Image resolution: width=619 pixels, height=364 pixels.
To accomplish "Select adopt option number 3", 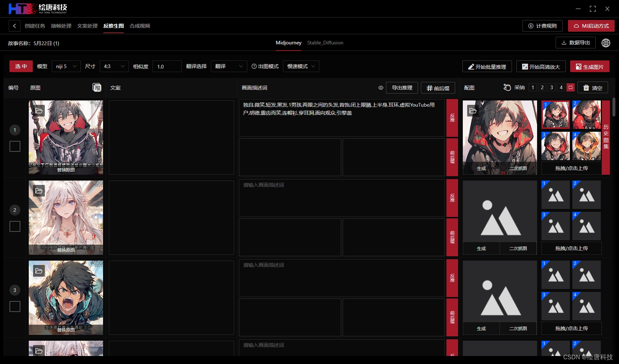I will (552, 87).
